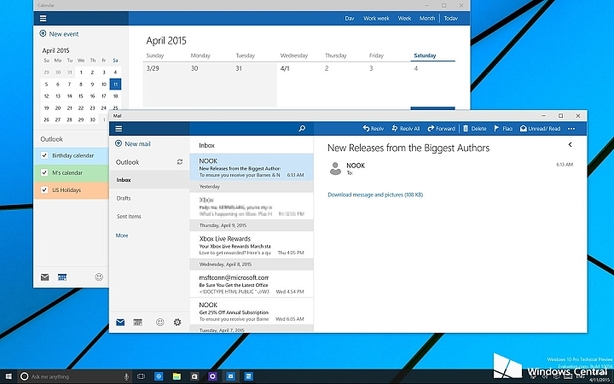Uncheck the US Holidays checkbox

[44, 190]
